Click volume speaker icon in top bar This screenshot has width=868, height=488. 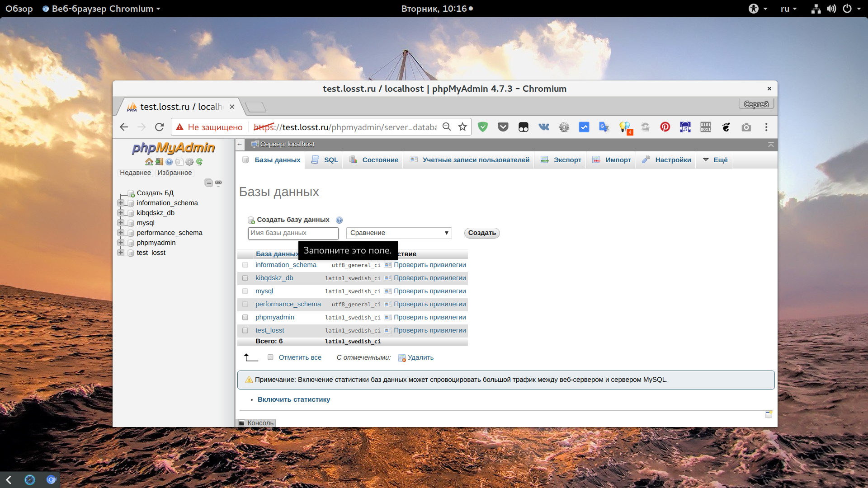(831, 9)
